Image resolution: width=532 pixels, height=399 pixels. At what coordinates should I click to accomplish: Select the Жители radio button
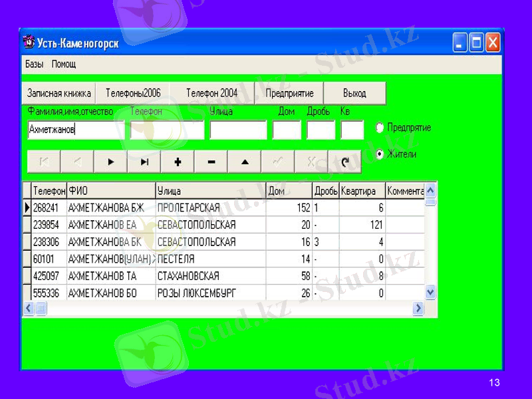click(380, 154)
